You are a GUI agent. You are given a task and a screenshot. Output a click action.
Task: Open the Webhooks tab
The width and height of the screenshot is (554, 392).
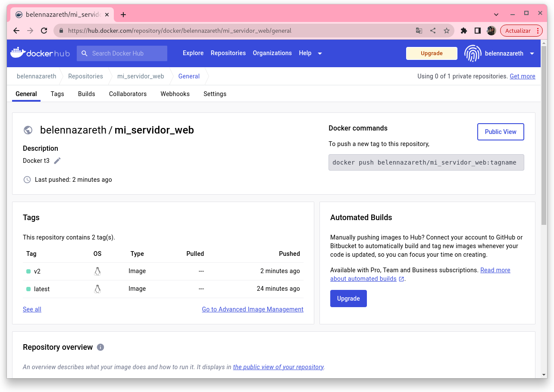tap(175, 94)
